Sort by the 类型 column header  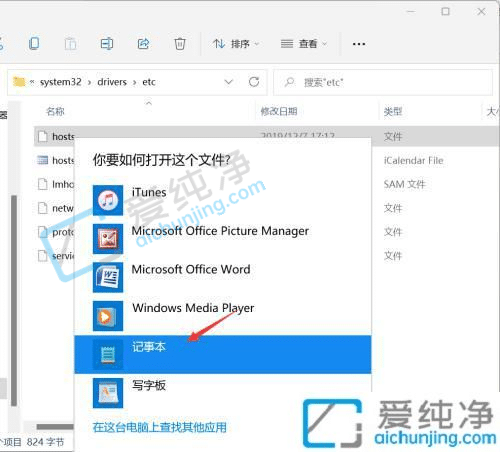point(393,111)
